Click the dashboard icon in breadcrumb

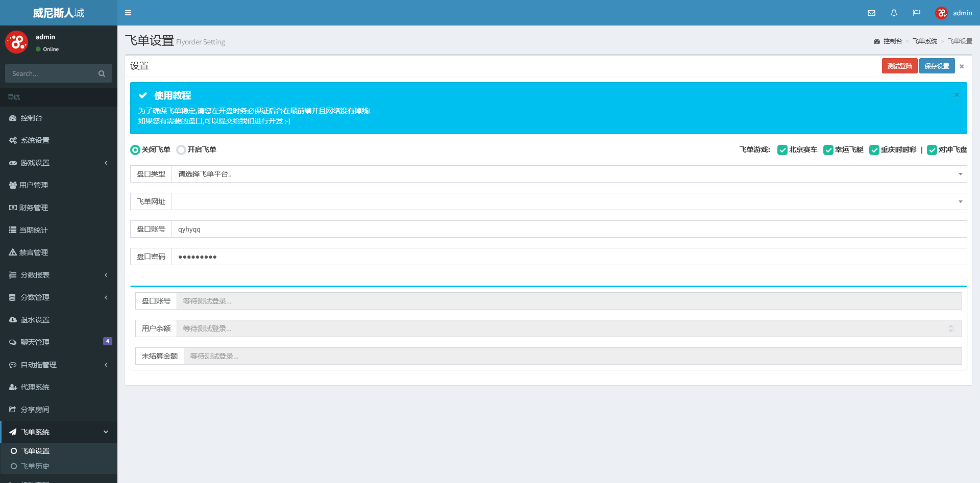877,41
